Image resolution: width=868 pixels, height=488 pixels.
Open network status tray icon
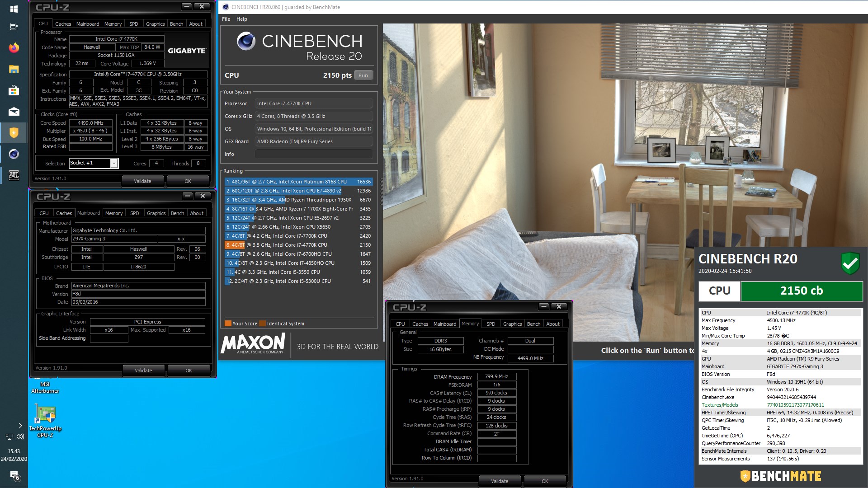[9, 436]
